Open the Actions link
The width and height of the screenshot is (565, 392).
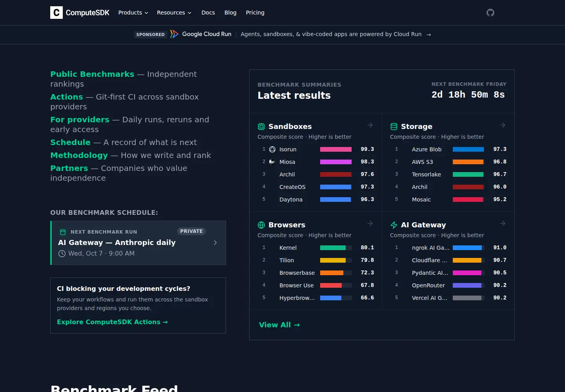pos(67,97)
